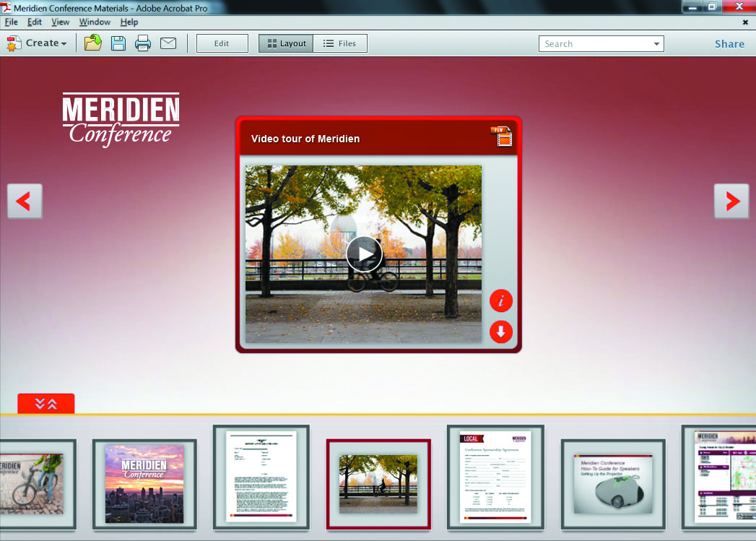Viewport: 756px width, 541px height.
Task: Select the Conference Sponsorship Agreement thumbnail
Action: point(495,477)
